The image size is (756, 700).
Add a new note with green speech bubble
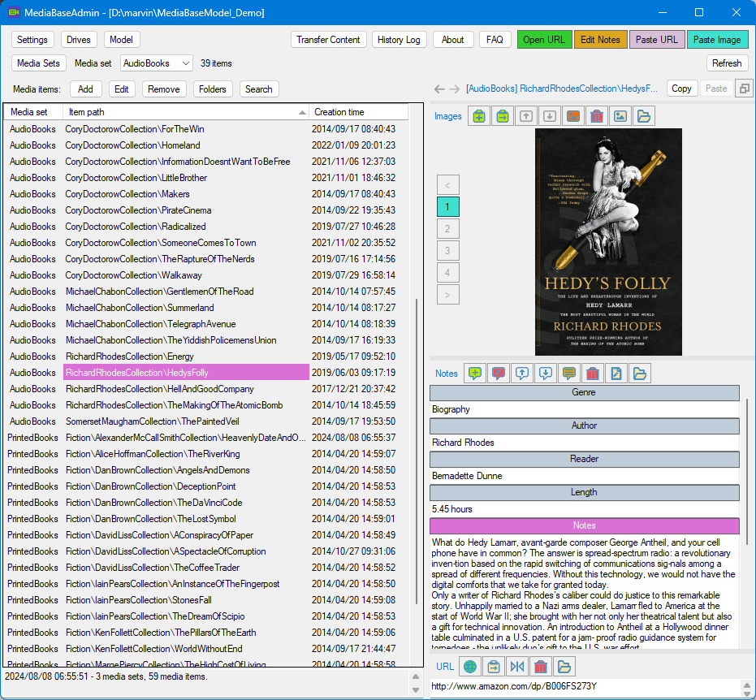point(475,373)
